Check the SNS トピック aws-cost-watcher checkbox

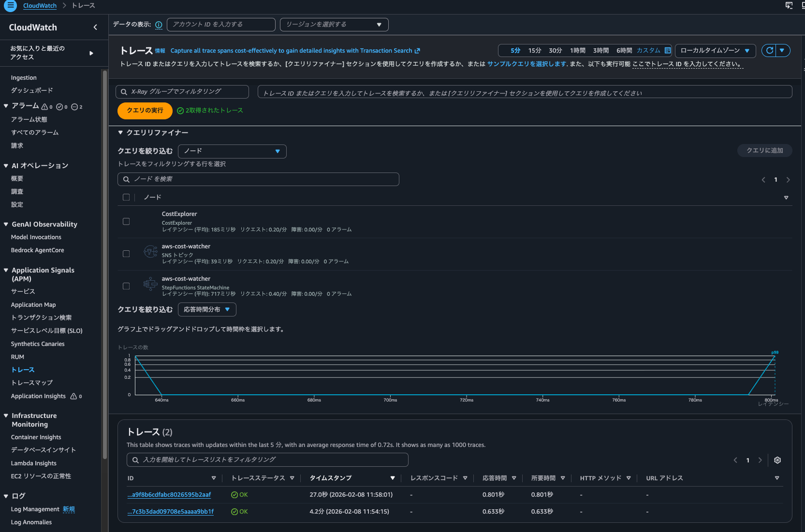(x=126, y=254)
